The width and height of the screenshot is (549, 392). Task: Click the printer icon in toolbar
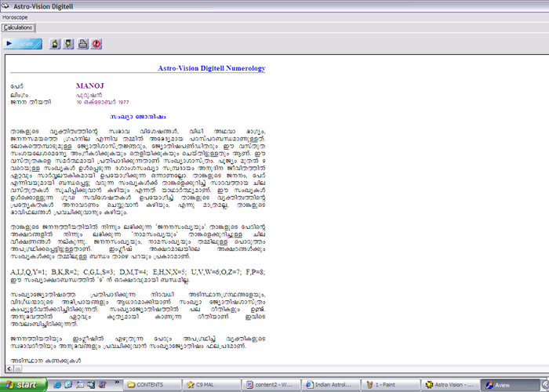point(83,44)
